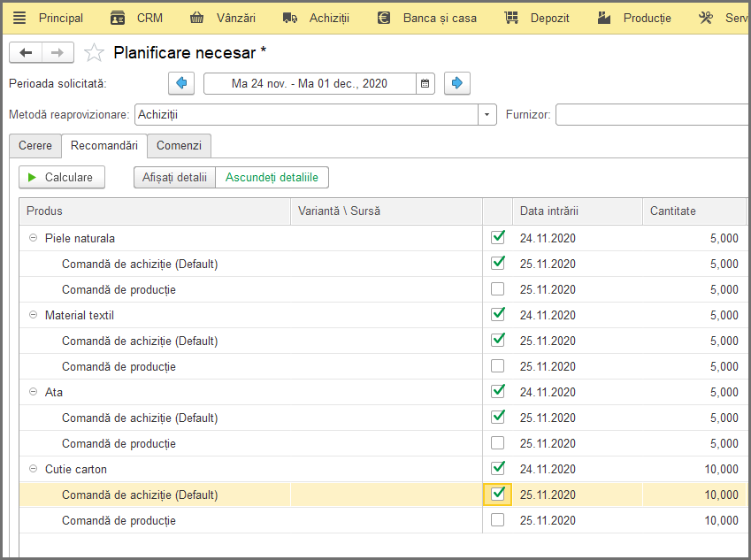Add page to favorites with star icon
This screenshot has width=751, height=560.
(x=94, y=53)
